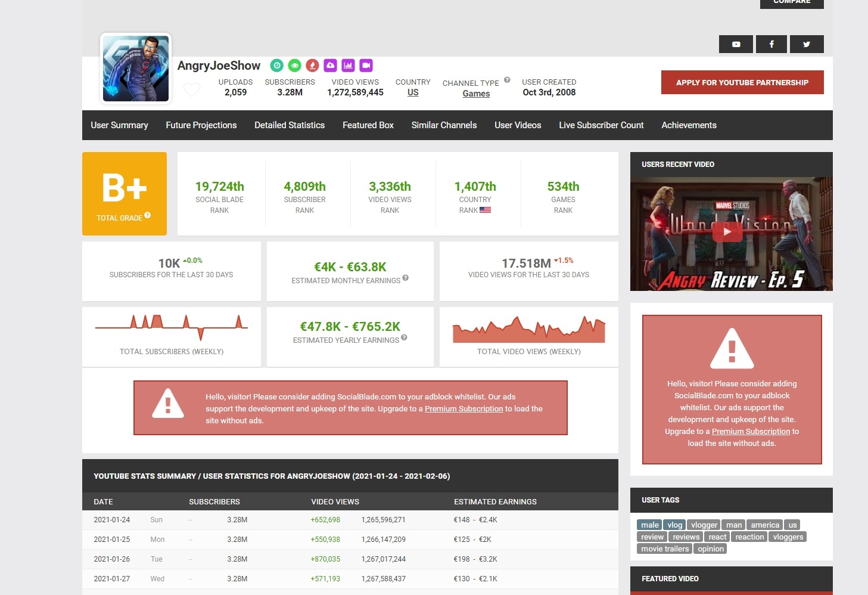
Task: Open the US country link
Action: coord(413,92)
